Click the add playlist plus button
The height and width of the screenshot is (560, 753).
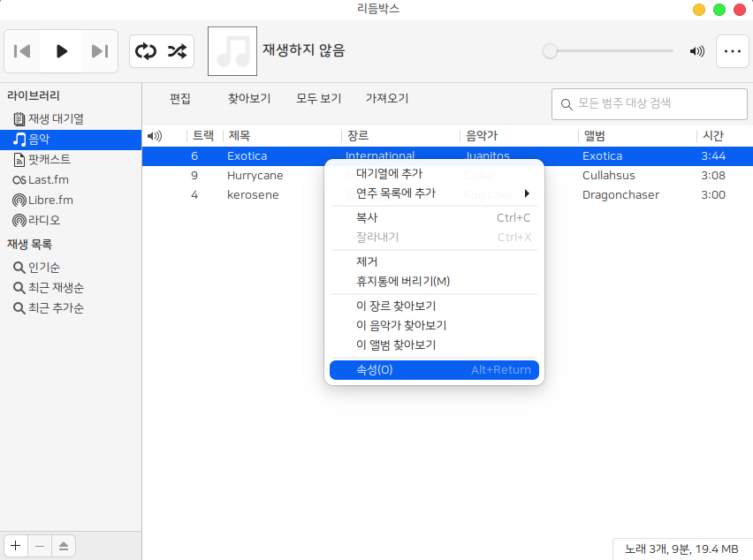16,546
